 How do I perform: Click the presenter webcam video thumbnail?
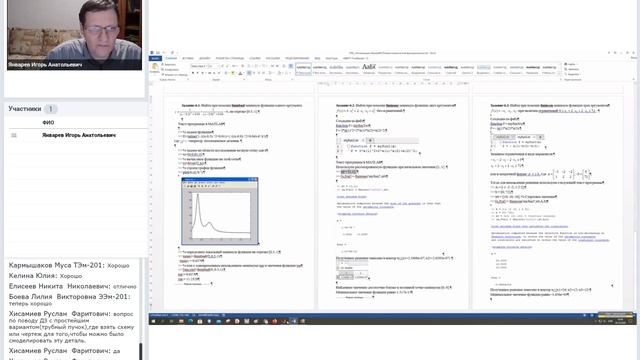(x=74, y=35)
